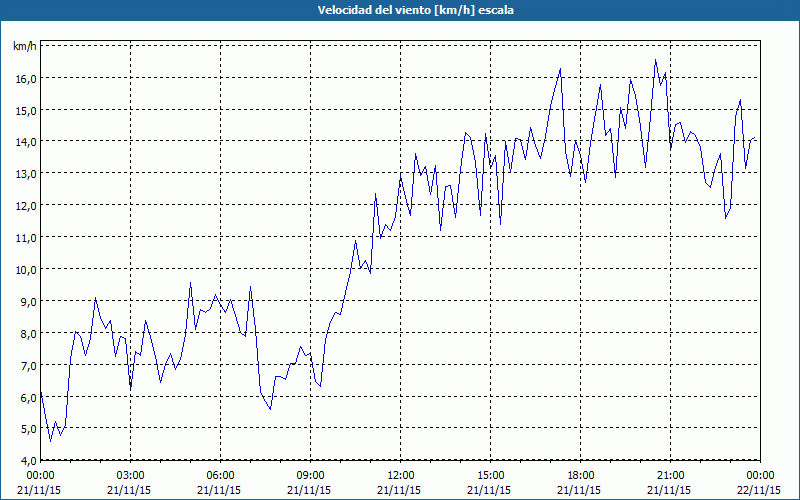
Task: Click the 'km/h' unit label on the y-axis
Action: click(25, 46)
